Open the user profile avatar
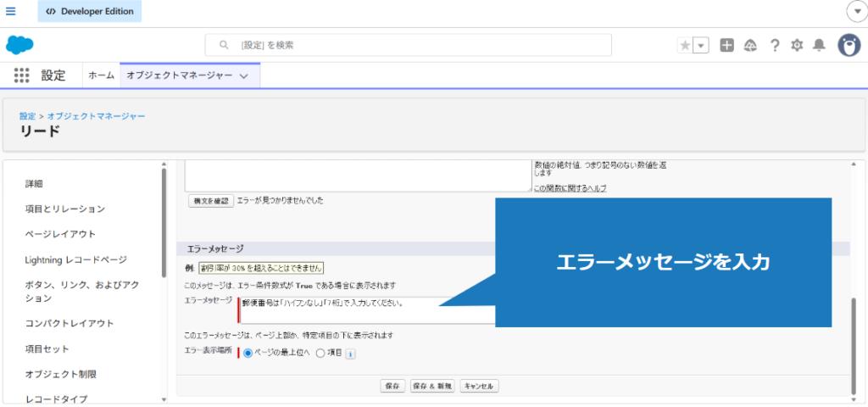 tap(849, 46)
